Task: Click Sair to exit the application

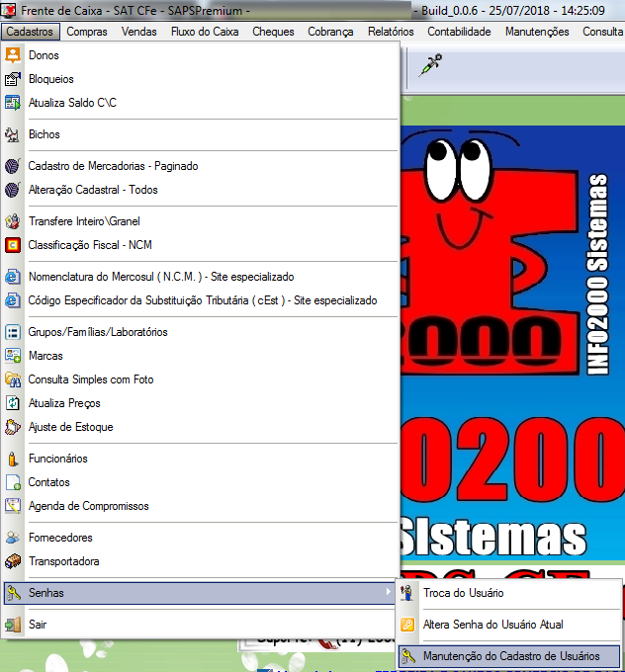Action: click(38, 625)
